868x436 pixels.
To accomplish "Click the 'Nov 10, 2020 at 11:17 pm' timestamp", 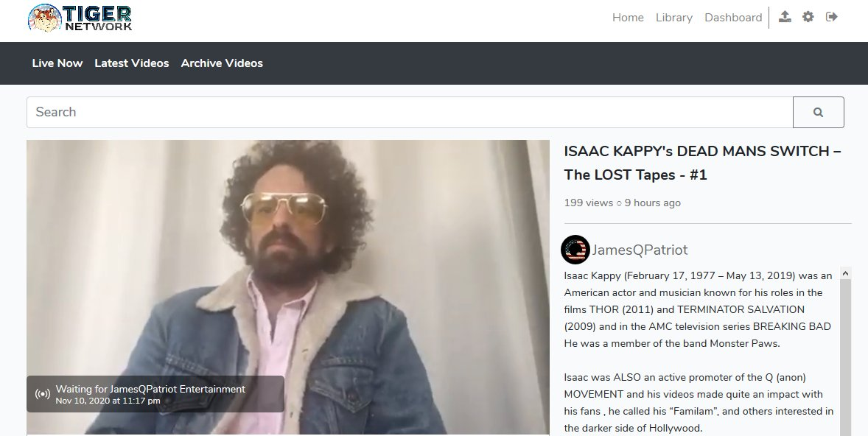I will point(108,401).
